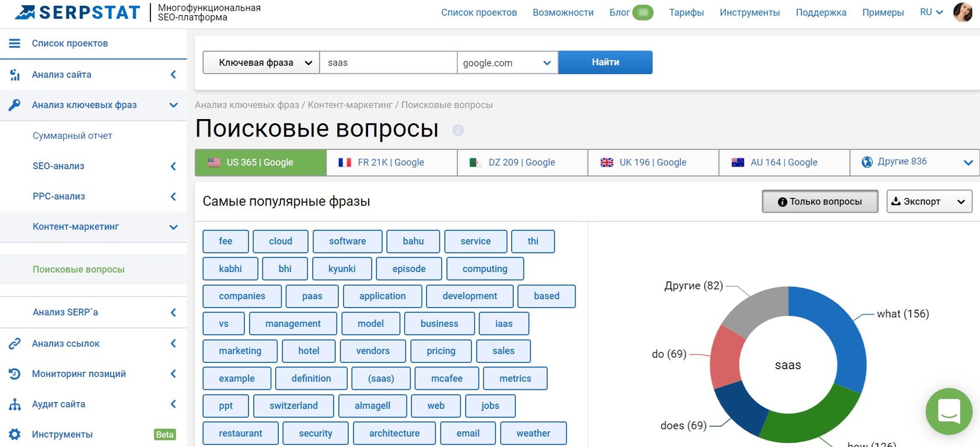The height and width of the screenshot is (447, 980).
Task: Click the gear icon for Инструменты
Action: tap(15, 434)
